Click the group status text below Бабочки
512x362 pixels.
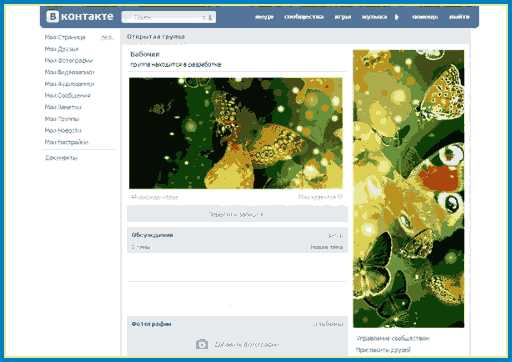(x=176, y=65)
